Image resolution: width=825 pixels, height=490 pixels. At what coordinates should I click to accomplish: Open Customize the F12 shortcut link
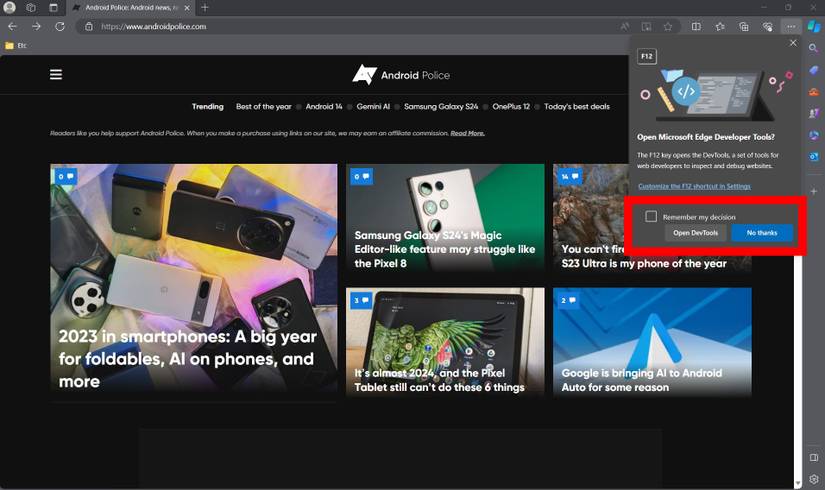(692, 186)
